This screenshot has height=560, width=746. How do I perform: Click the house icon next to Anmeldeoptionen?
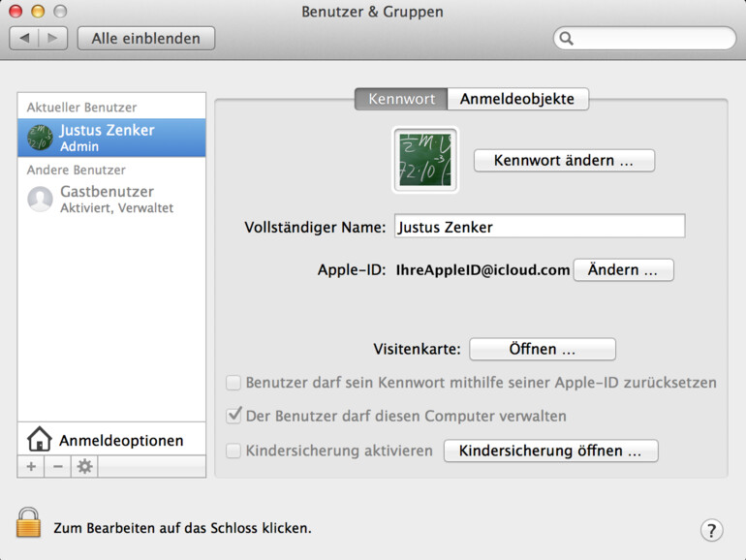pyautogui.click(x=40, y=439)
